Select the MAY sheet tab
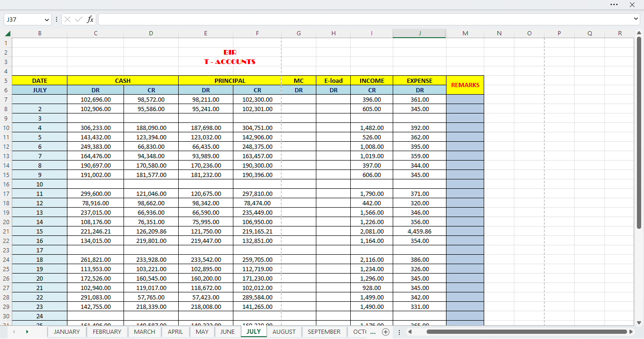 (202, 332)
